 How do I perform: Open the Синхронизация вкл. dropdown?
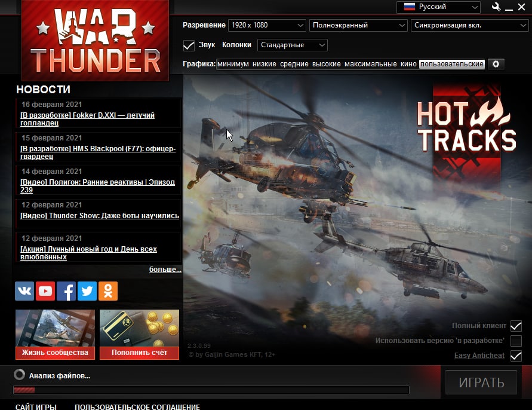[469, 25]
